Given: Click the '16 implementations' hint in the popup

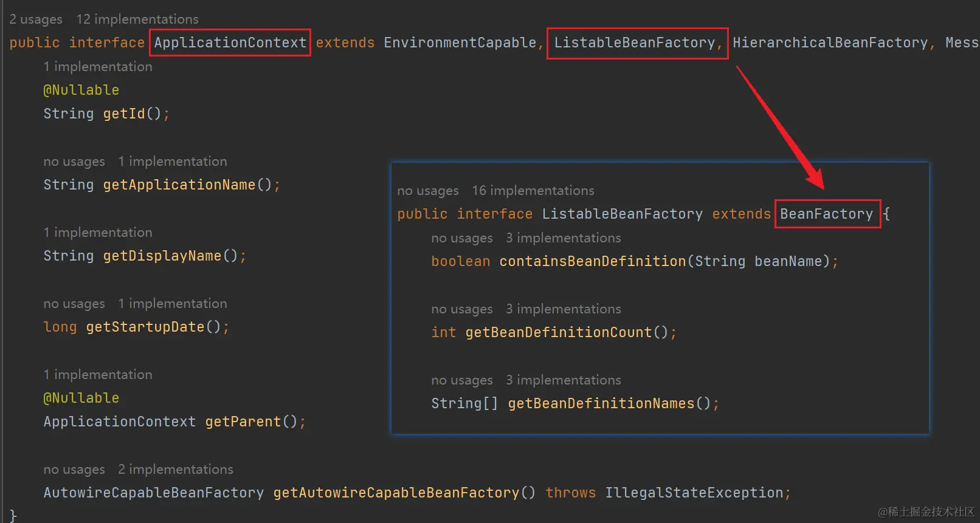Looking at the screenshot, I should point(533,191).
